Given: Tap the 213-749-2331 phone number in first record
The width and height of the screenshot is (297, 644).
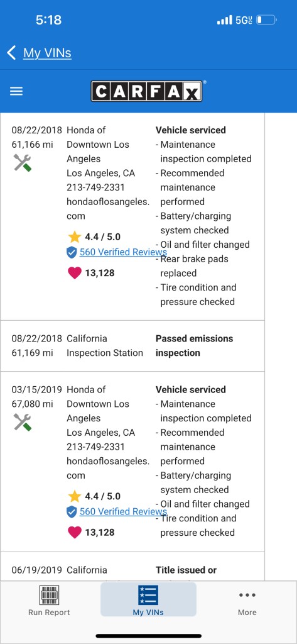Looking at the screenshot, I should [x=95, y=187].
